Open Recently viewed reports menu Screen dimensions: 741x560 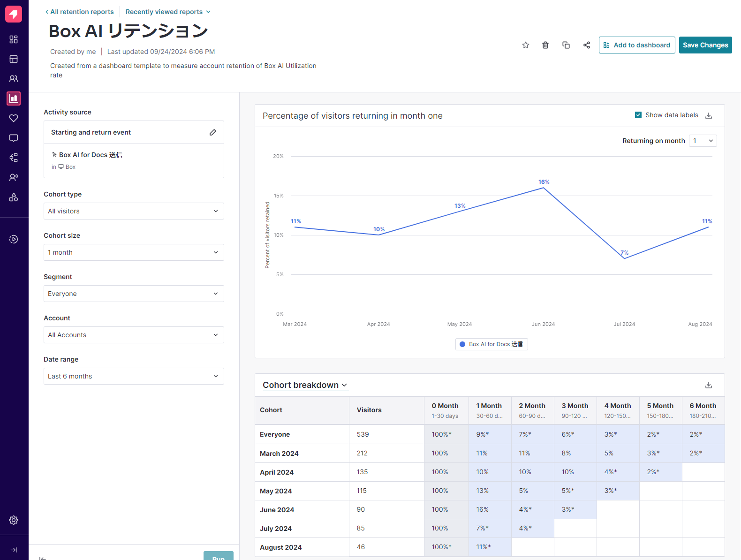click(168, 12)
